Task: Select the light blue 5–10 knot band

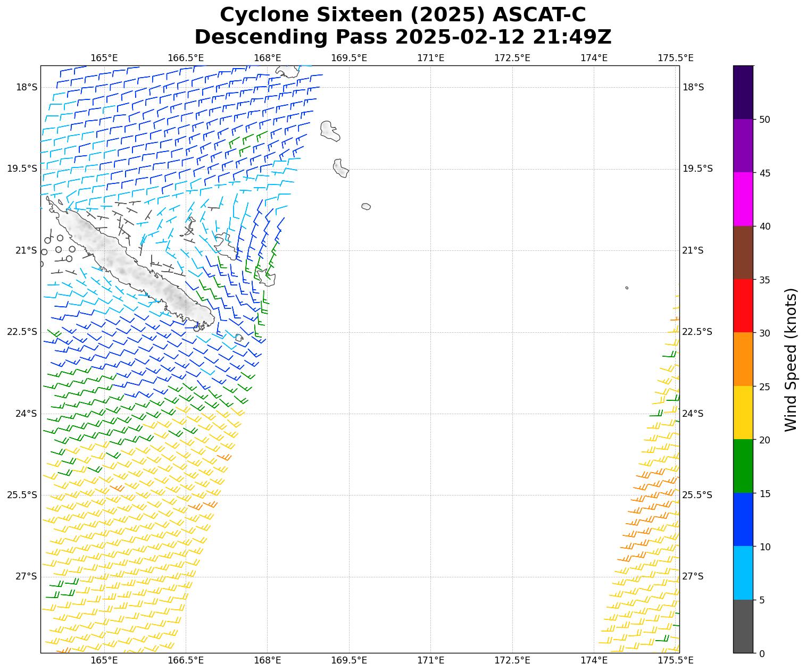Action: click(743, 573)
